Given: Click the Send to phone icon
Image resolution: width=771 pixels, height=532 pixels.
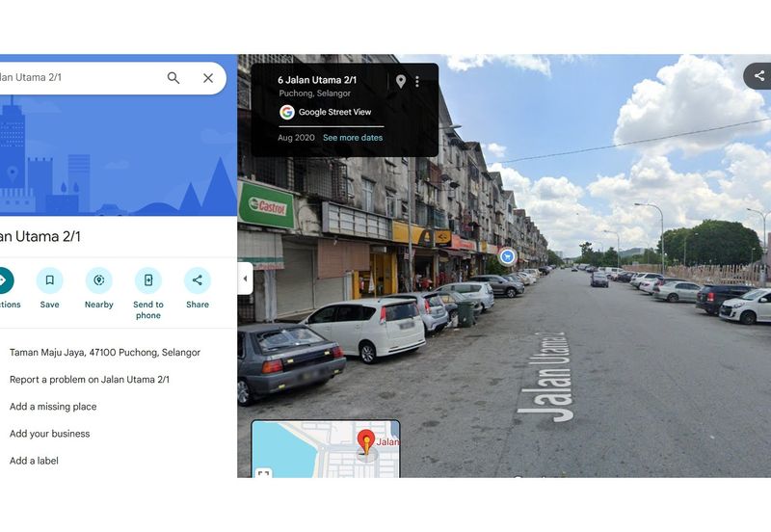Looking at the screenshot, I should pyautogui.click(x=148, y=280).
